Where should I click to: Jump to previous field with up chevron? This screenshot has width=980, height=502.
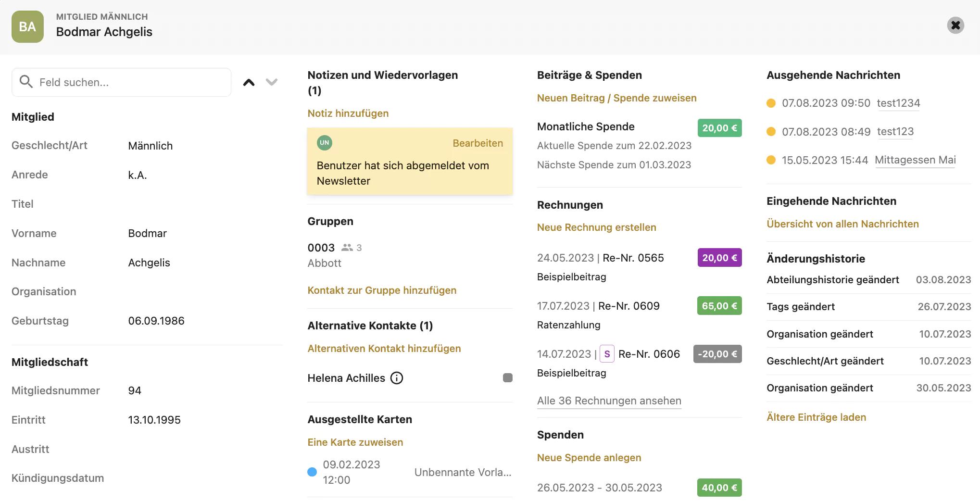click(x=249, y=82)
